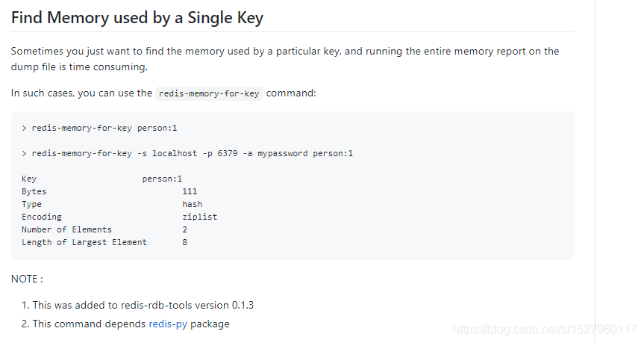The image size is (644, 343).
Task: Click the command line with -s localhost options
Action: 187,153
